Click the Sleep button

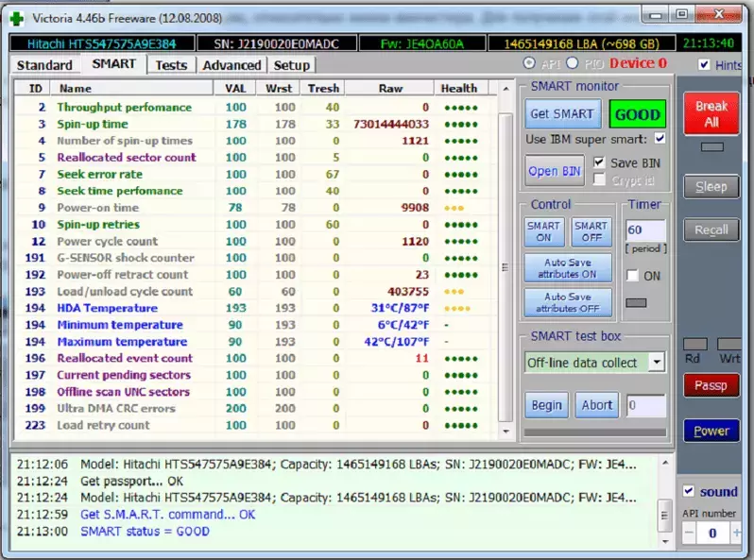click(x=711, y=186)
